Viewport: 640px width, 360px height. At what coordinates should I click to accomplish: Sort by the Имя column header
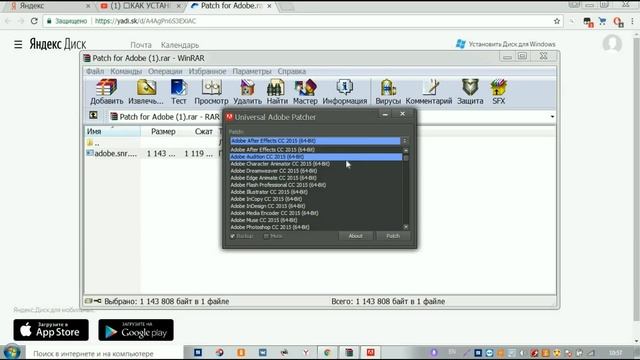[x=113, y=131]
